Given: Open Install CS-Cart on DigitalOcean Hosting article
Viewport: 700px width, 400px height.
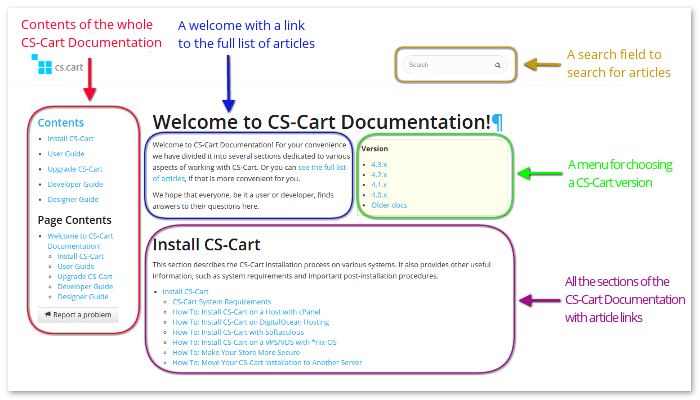Looking at the screenshot, I should pyautogui.click(x=250, y=322).
